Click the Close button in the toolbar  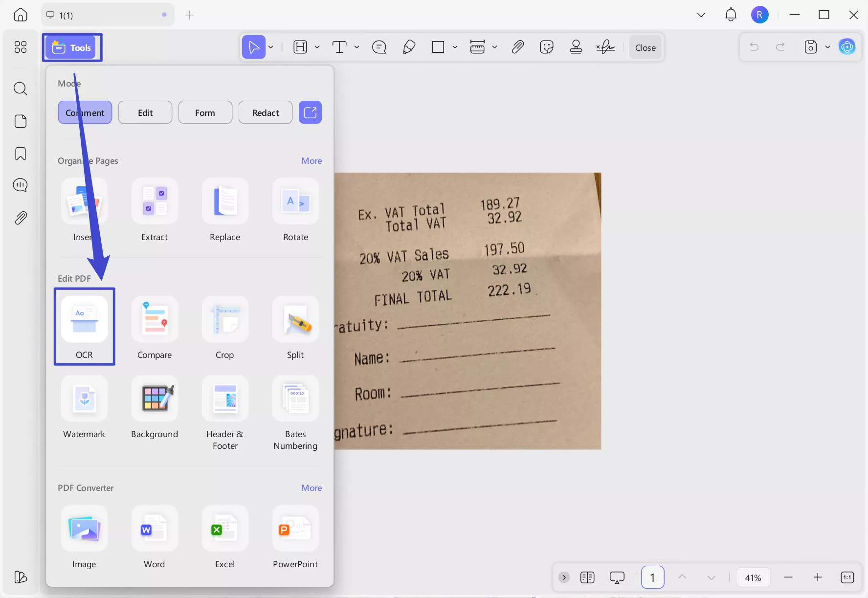point(645,47)
